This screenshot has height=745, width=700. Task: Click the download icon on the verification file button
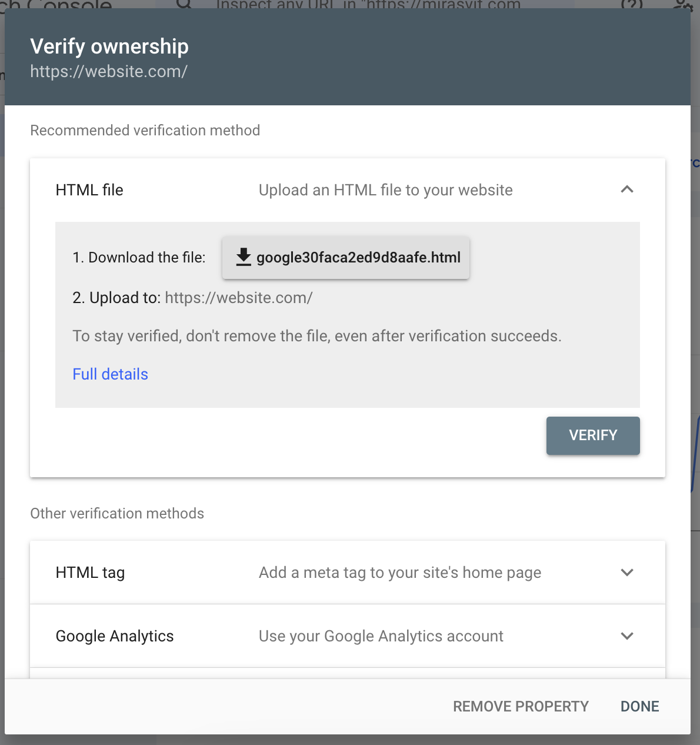pyautogui.click(x=243, y=257)
